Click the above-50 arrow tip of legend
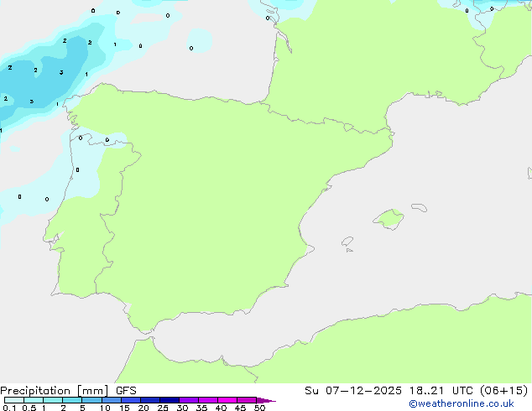532x411 pixels. pyautogui.click(x=266, y=400)
